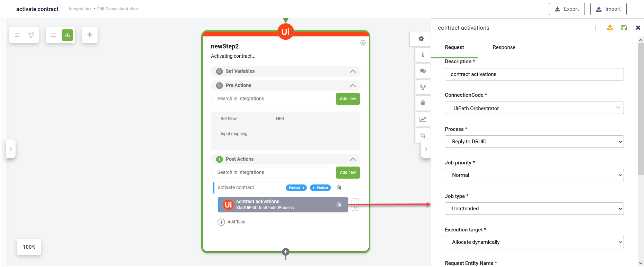
Task: Click the Input mapping label
Action: (x=234, y=134)
